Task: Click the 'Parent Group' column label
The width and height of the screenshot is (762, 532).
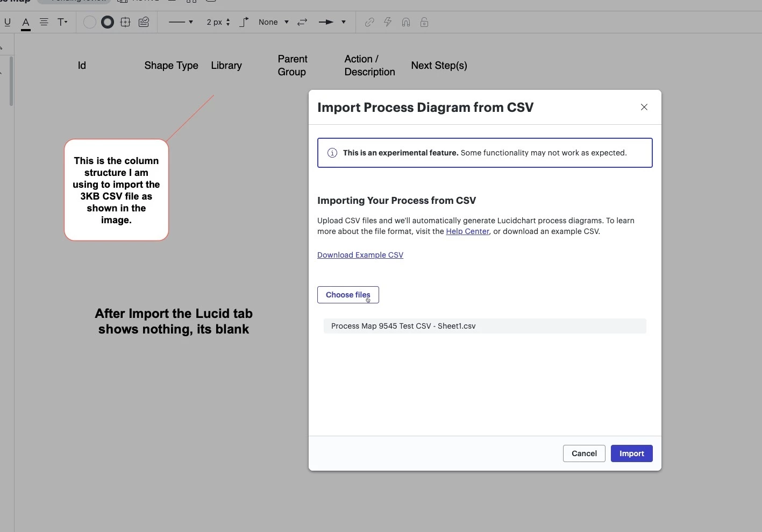Action: (x=293, y=66)
